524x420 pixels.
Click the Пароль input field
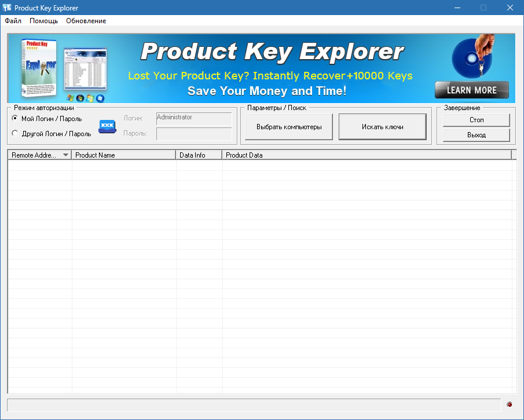pos(194,134)
